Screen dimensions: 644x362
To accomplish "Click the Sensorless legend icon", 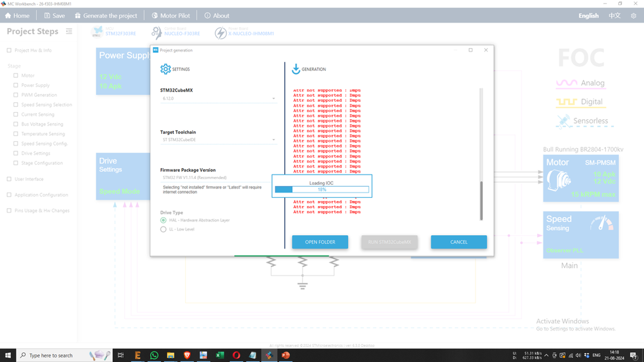I will pyautogui.click(x=563, y=121).
